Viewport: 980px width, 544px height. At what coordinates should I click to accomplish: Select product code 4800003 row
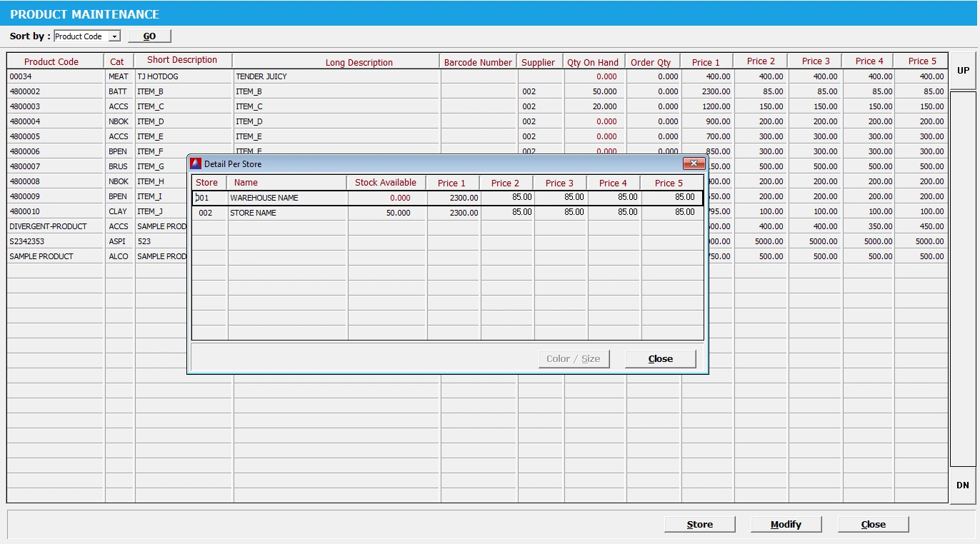point(477,106)
